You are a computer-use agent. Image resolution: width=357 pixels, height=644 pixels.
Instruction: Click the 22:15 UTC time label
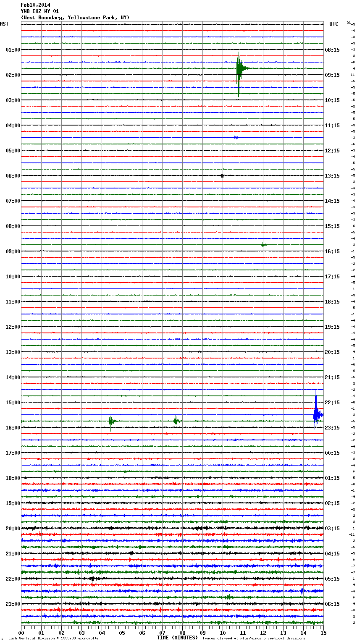pos(332,403)
